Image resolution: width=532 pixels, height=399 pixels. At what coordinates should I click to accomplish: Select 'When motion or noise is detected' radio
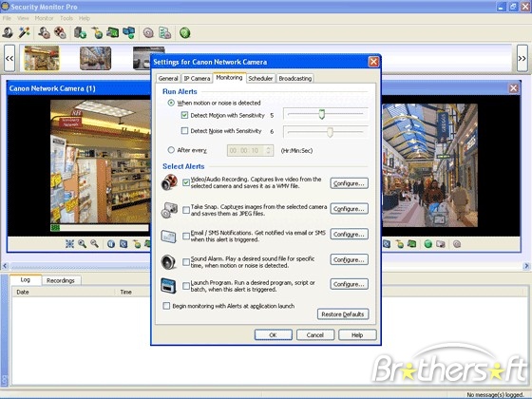tap(171, 103)
